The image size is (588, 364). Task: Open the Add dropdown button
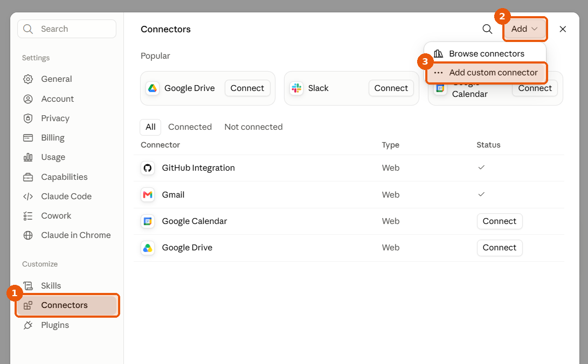(524, 29)
